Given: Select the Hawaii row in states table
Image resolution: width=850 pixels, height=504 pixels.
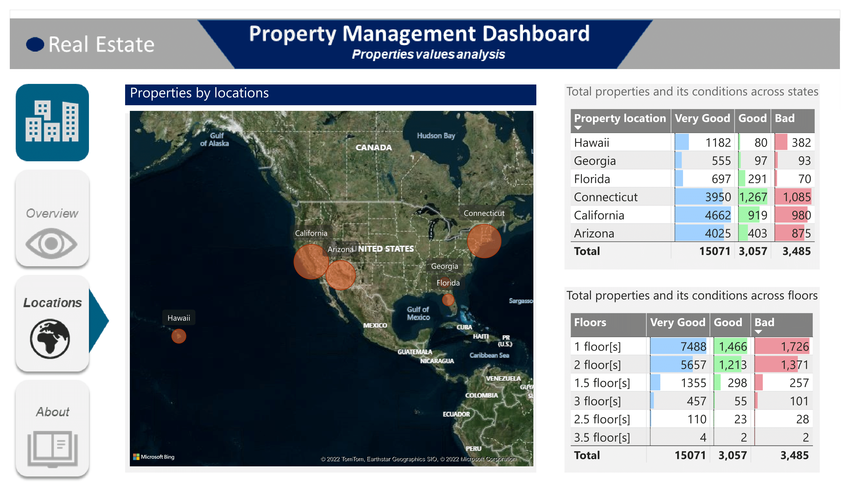Looking at the screenshot, I should pos(693,142).
